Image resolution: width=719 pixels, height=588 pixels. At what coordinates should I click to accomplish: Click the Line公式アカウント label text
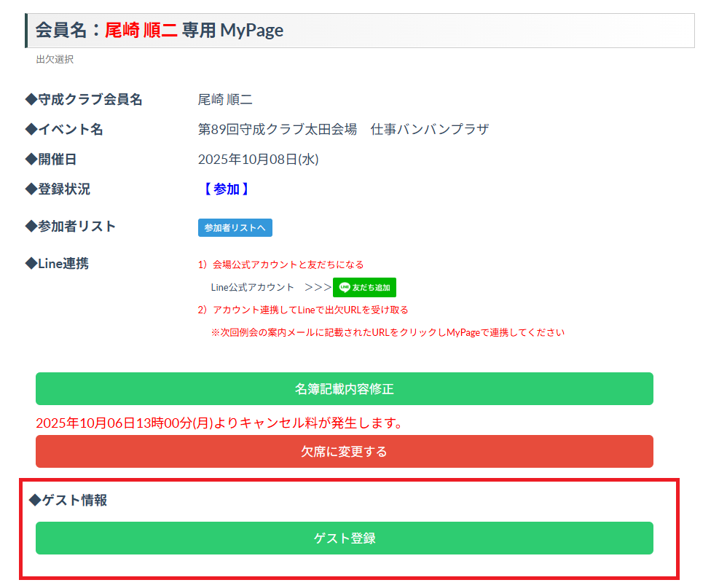(x=253, y=288)
